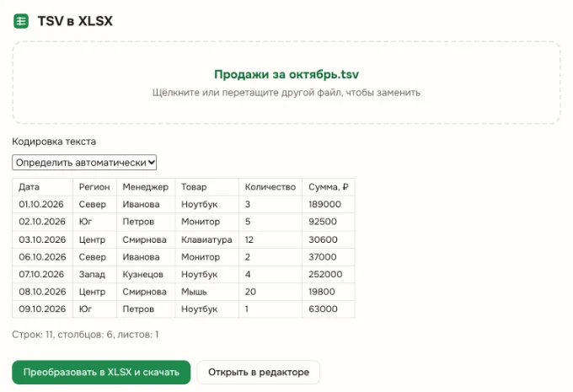The height and width of the screenshot is (392, 573).
Task: Select cell with date 01.10.2026
Action: click(42, 204)
